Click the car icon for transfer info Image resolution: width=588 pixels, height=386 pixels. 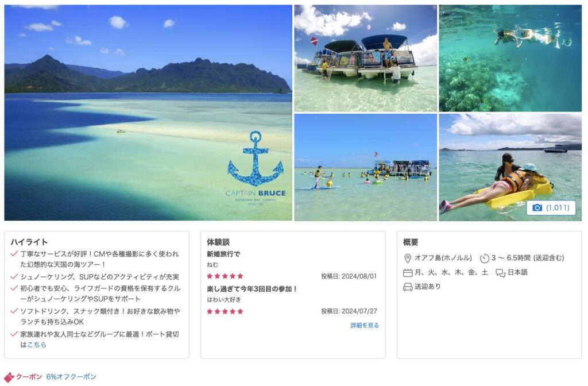(x=408, y=287)
